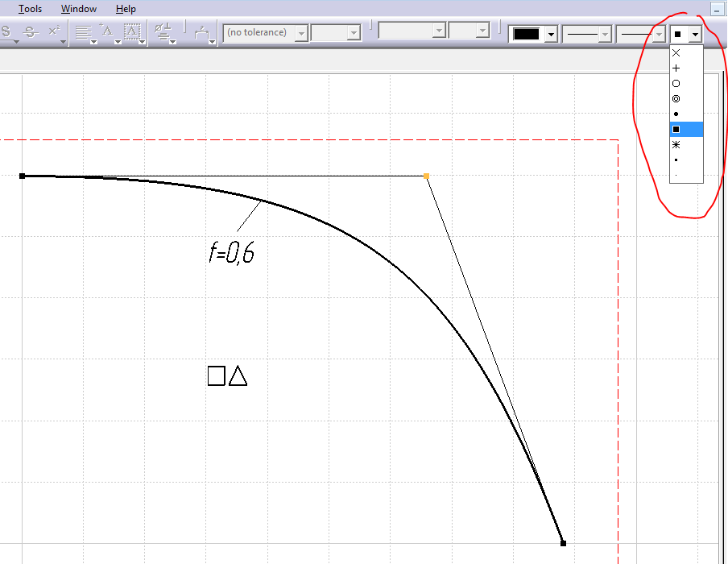Open the wide empty combo box after tolerance
The height and width of the screenshot is (564, 728).
pyautogui.click(x=412, y=31)
